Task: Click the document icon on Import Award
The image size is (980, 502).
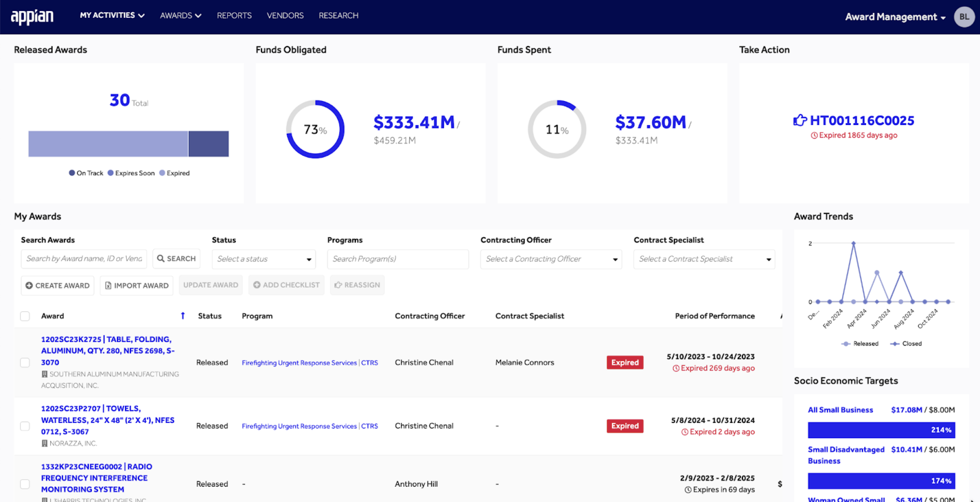Action: pyautogui.click(x=108, y=285)
